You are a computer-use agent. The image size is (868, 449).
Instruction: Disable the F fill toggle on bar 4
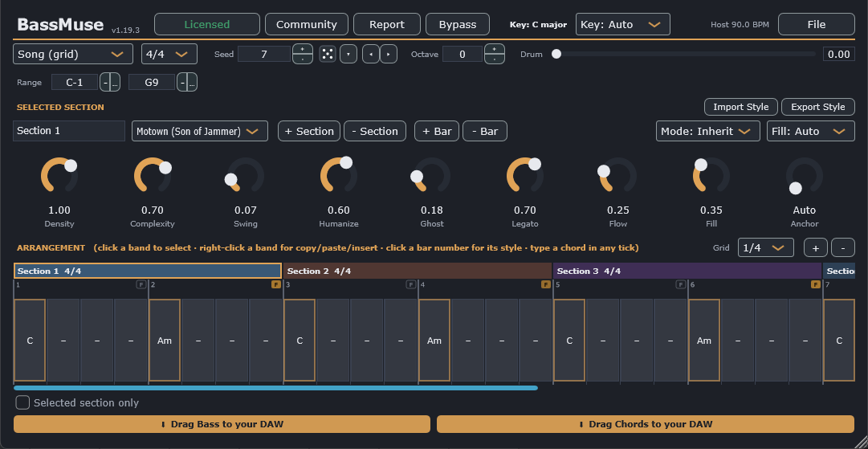click(x=546, y=284)
